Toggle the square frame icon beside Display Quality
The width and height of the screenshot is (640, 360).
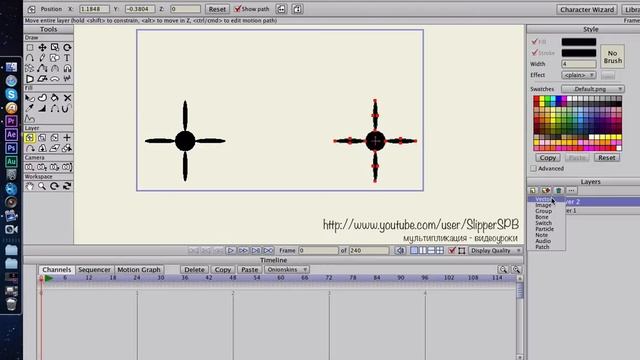coord(462,251)
